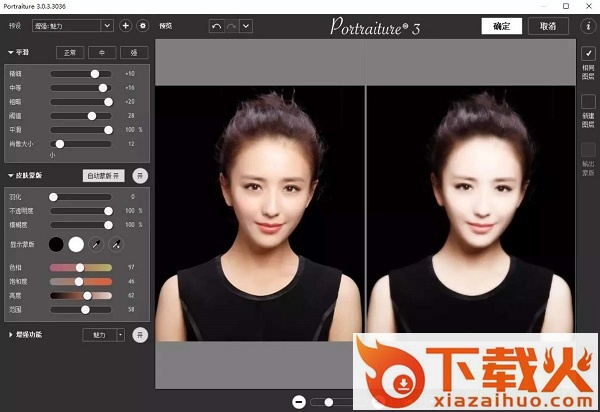Collapse the 平滑 smoothing section
600x412 pixels.
tap(11, 52)
